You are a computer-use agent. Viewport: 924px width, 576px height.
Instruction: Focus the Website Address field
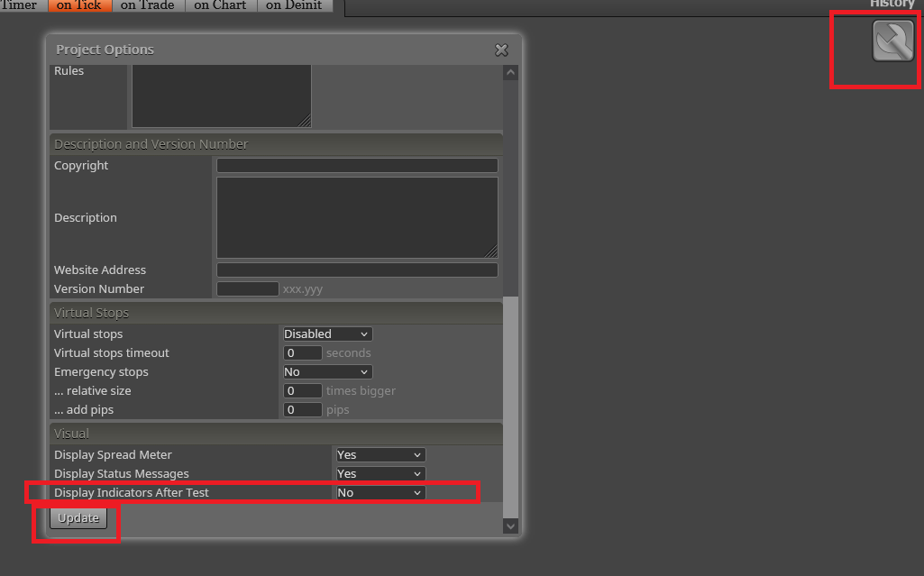357,270
